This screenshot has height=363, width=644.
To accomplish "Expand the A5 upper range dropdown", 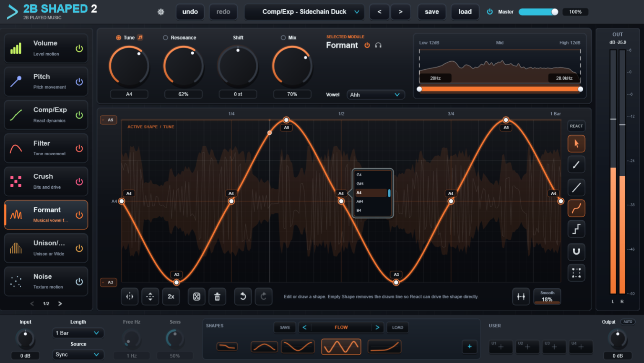I will [108, 120].
